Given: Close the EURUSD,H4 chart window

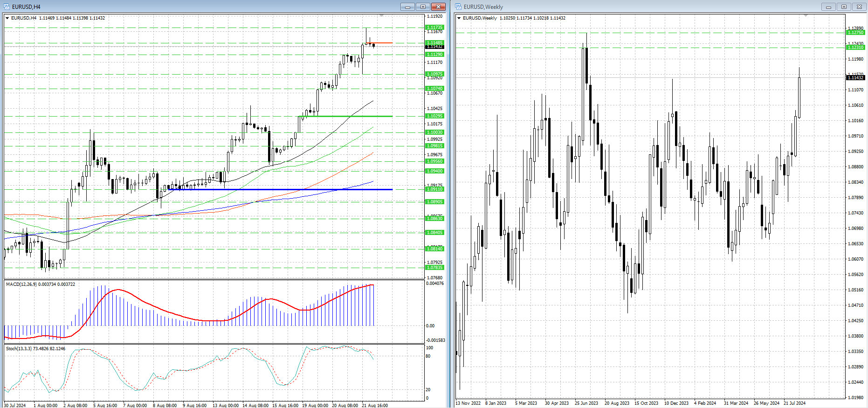Looking at the screenshot, I should [x=438, y=7].
